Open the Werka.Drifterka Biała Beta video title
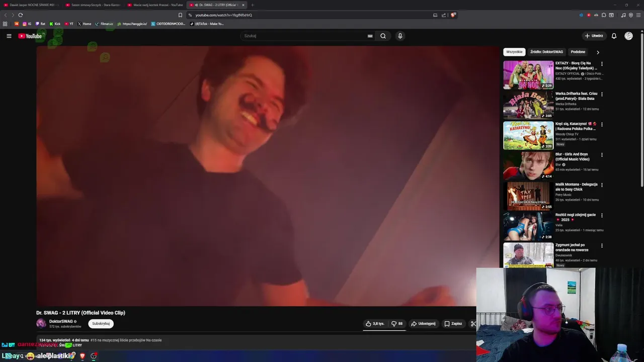 [x=576, y=96]
